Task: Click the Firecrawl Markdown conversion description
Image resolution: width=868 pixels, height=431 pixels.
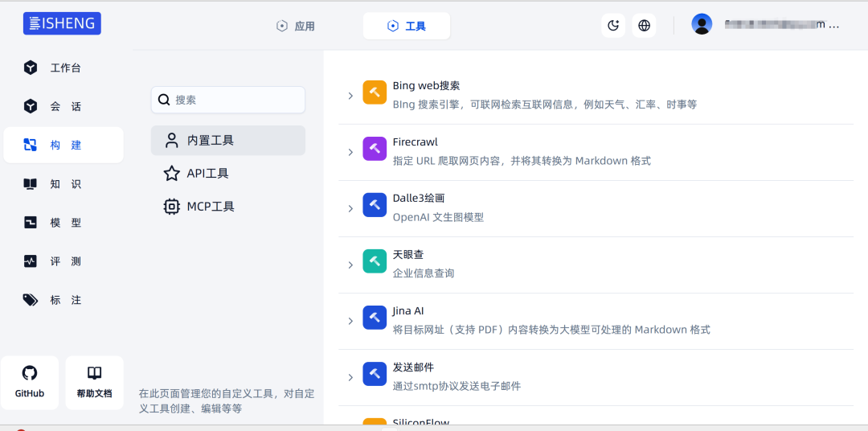Action: coord(522,161)
